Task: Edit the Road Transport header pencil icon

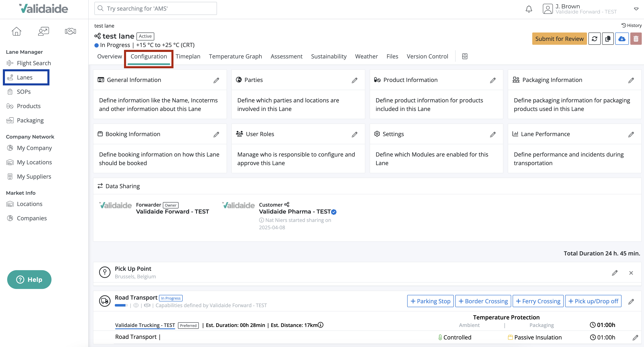Action: tap(631, 301)
